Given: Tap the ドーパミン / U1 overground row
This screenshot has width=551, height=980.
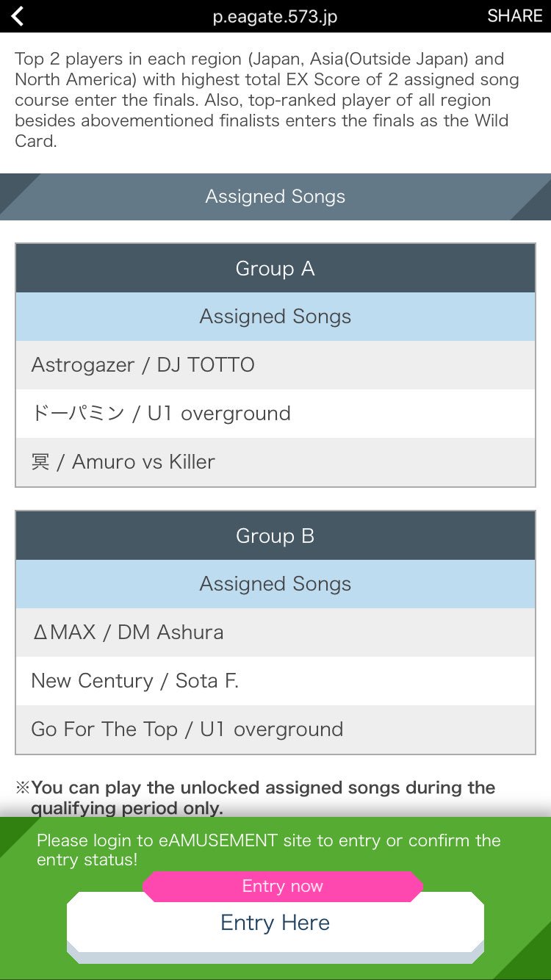Looking at the screenshot, I should click(275, 414).
